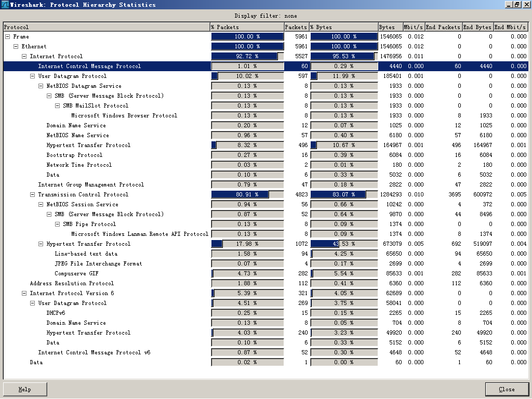
Task: Collapse the SMB Pipe Protocol node
Action: pos(57,224)
